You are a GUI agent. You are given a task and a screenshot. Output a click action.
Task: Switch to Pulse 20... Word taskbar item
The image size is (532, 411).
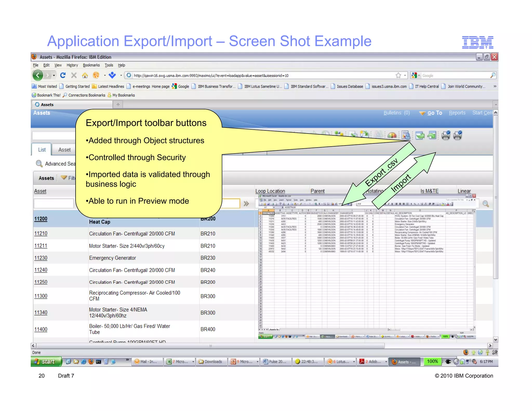coord(276,361)
